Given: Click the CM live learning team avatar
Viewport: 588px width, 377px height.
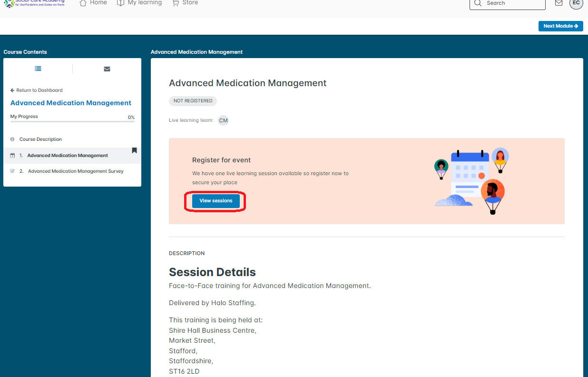Looking at the screenshot, I should [x=223, y=120].
